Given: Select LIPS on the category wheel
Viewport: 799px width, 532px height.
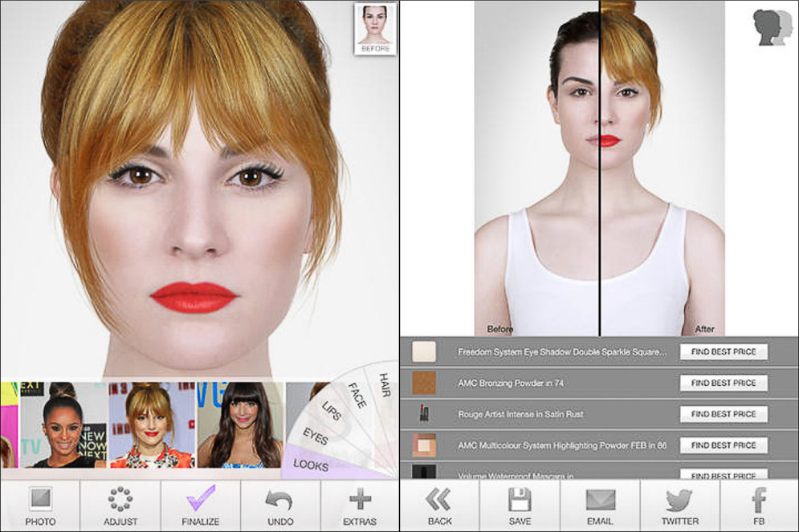Looking at the screenshot, I should (x=331, y=411).
